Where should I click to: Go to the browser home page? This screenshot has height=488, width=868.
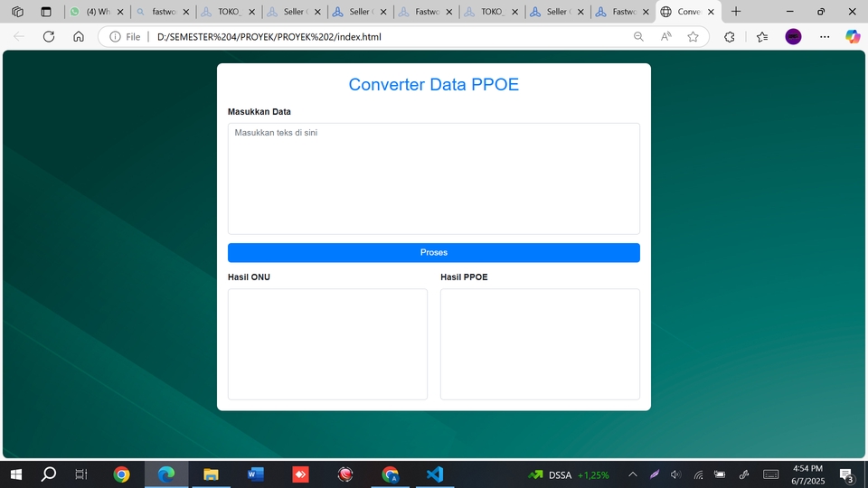point(79,36)
